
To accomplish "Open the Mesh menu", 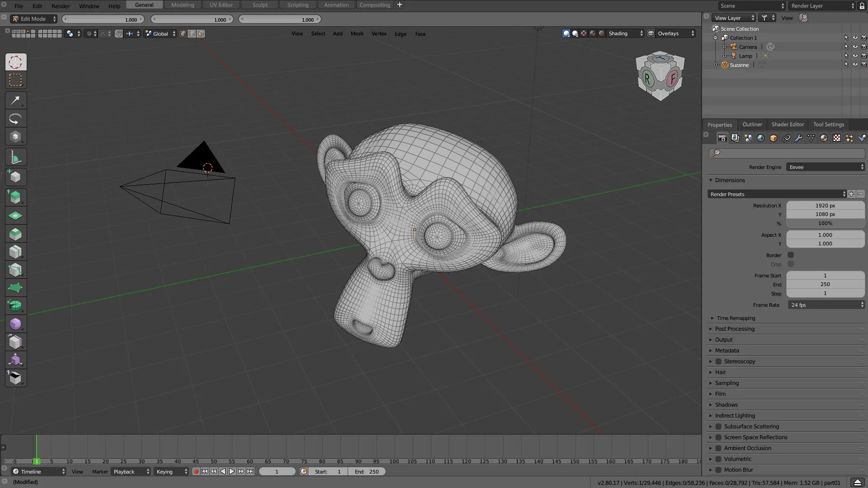I will point(357,34).
